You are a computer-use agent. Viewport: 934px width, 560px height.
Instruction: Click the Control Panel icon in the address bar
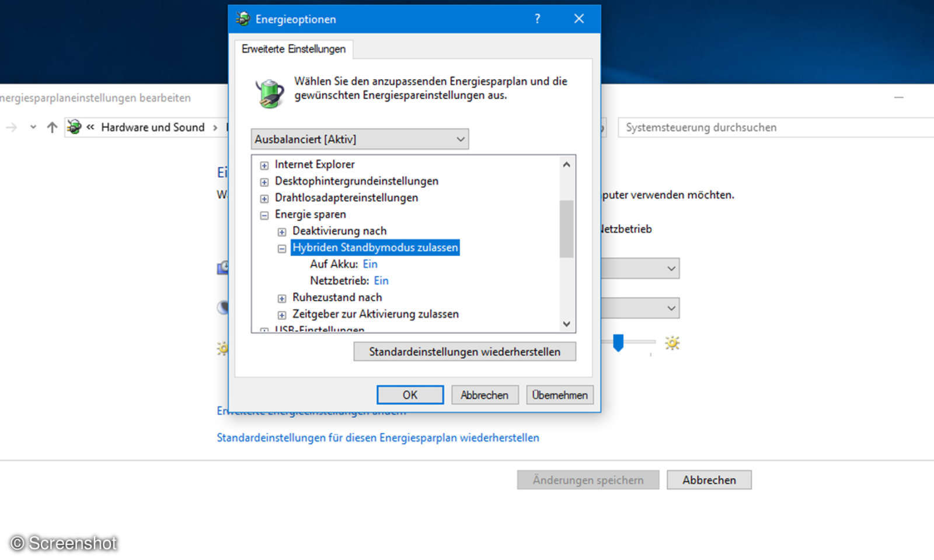[x=74, y=127]
